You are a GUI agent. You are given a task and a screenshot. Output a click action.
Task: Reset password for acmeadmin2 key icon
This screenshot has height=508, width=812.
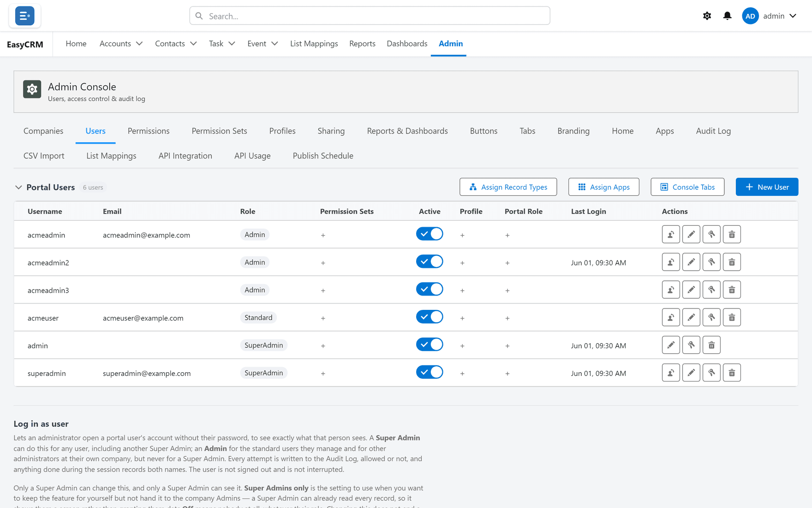coord(711,262)
